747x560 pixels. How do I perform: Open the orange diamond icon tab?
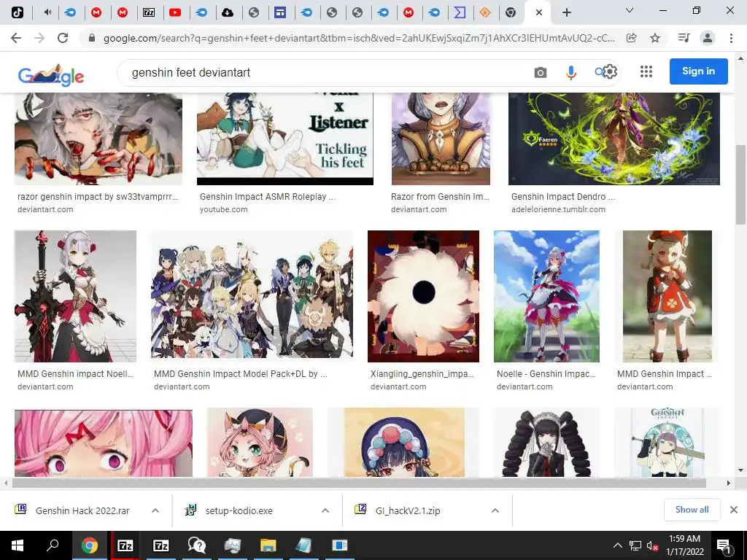[485, 12]
